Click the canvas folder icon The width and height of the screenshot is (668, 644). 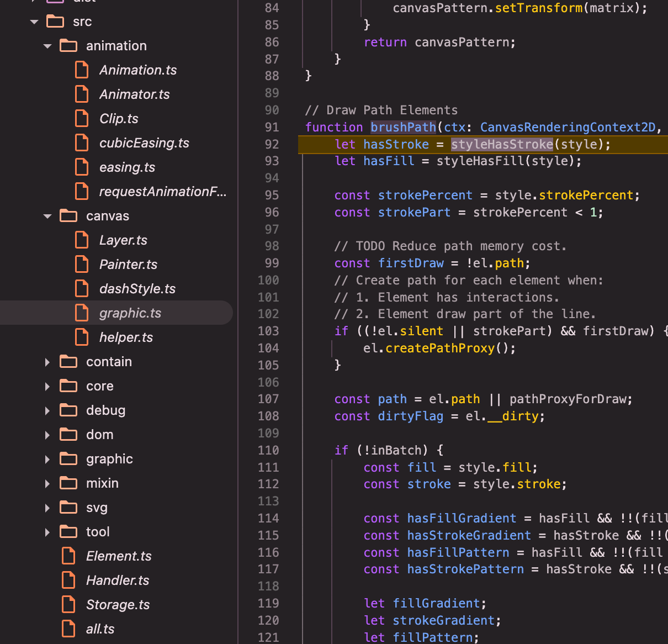pyautogui.click(x=68, y=216)
